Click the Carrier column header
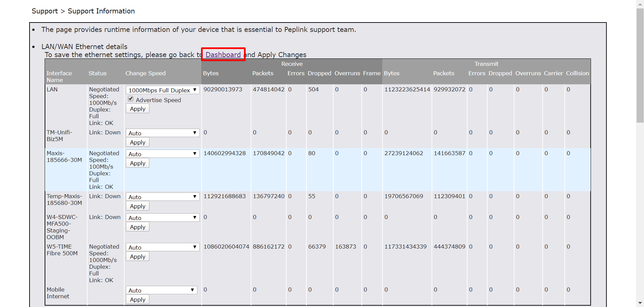Image resolution: width=644 pixels, height=307 pixels. 553,73
